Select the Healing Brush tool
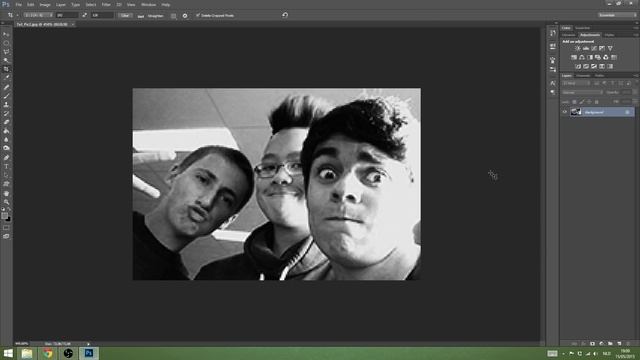The image size is (640, 360). pyautogui.click(x=6, y=87)
